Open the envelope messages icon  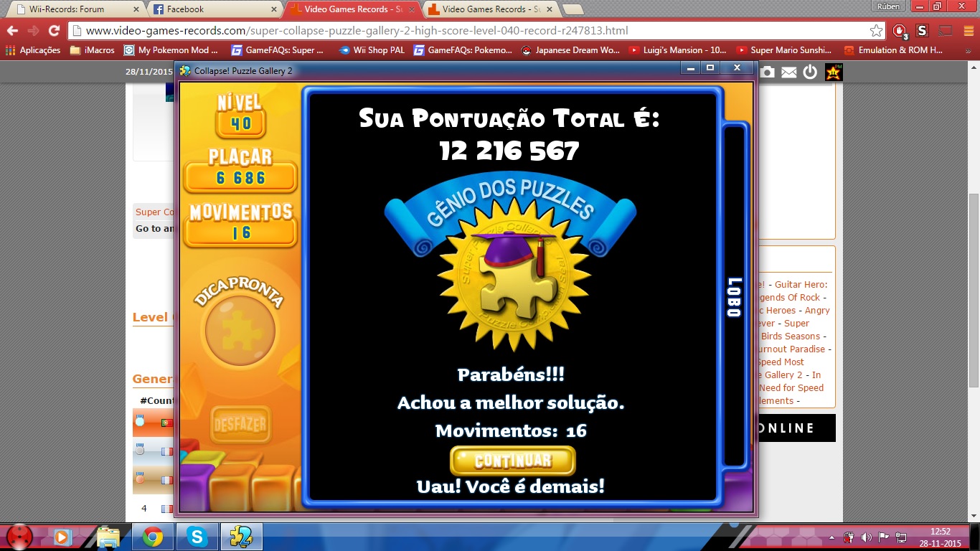[x=789, y=72]
